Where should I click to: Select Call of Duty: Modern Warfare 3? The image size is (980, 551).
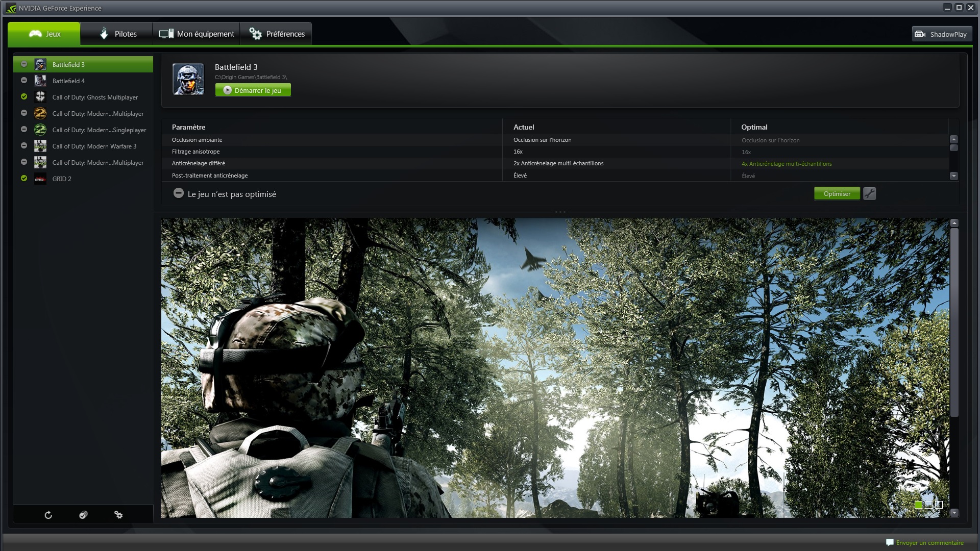(x=83, y=146)
